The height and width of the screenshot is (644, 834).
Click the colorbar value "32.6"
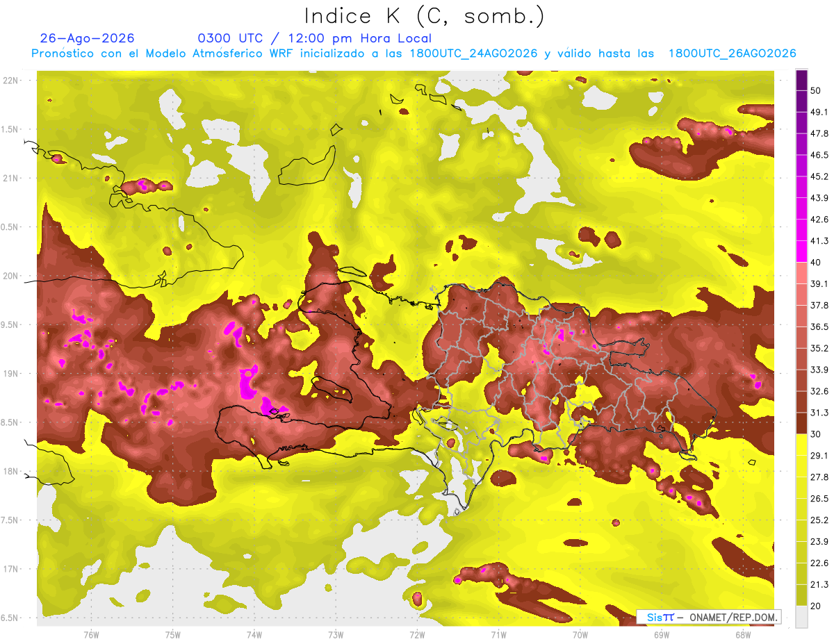(x=819, y=392)
